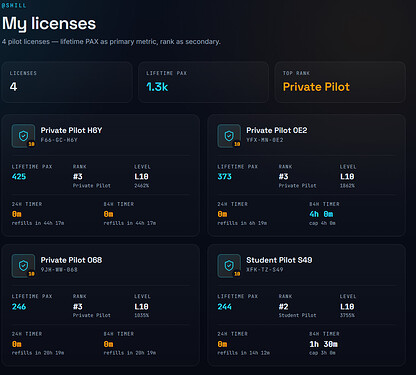This screenshot has width=416, height=375.
Task: Click the 1h 30m timer on S49
Action: pyautogui.click(x=324, y=344)
